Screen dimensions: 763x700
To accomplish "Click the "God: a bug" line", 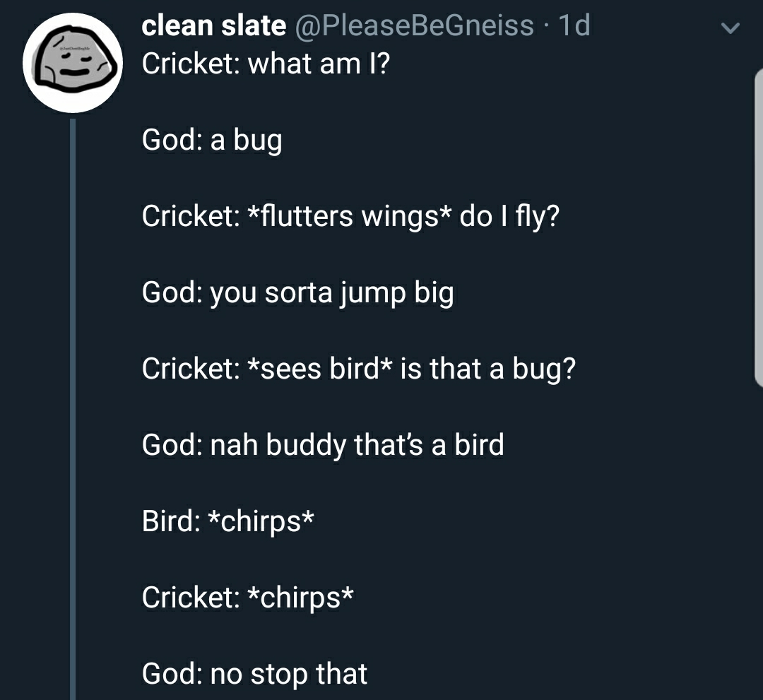I will coord(212,141).
